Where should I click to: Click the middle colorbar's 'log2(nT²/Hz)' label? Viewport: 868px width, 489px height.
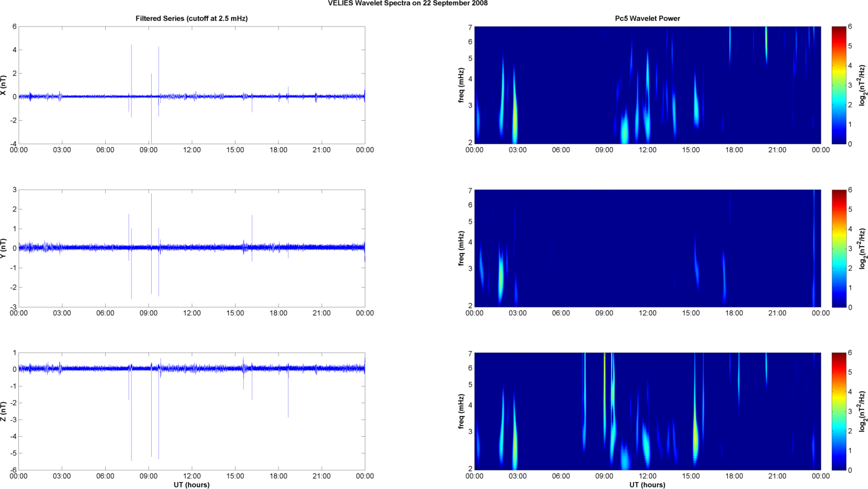[863, 248]
